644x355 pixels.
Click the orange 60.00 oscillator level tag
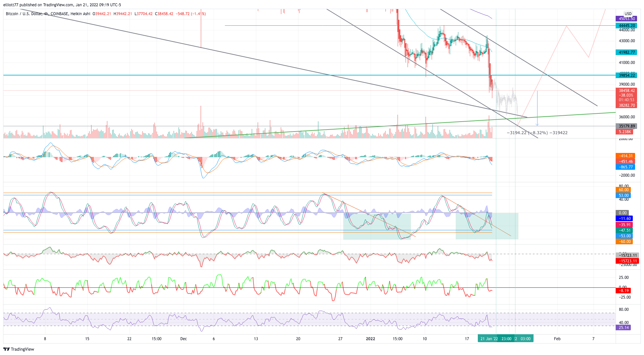pos(623,190)
